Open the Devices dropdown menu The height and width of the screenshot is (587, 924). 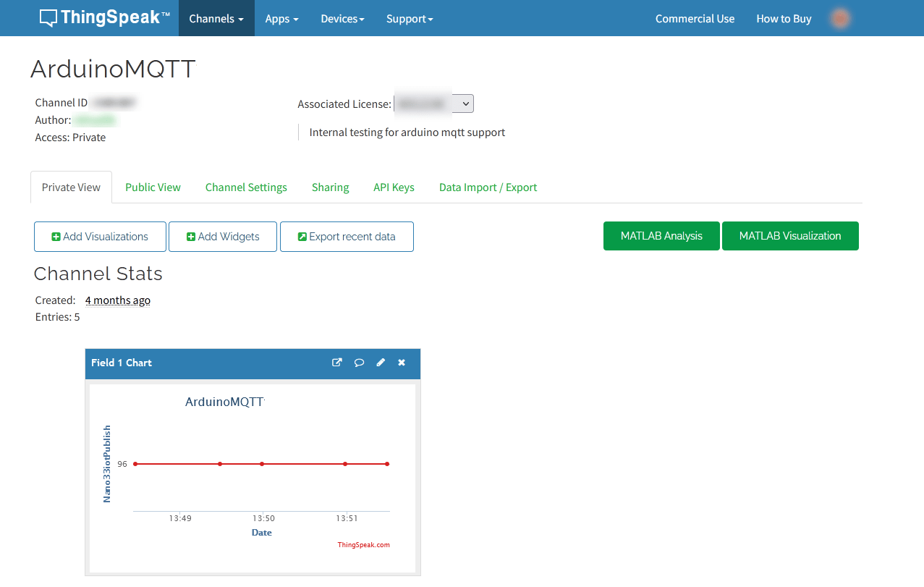tap(343, 18)
